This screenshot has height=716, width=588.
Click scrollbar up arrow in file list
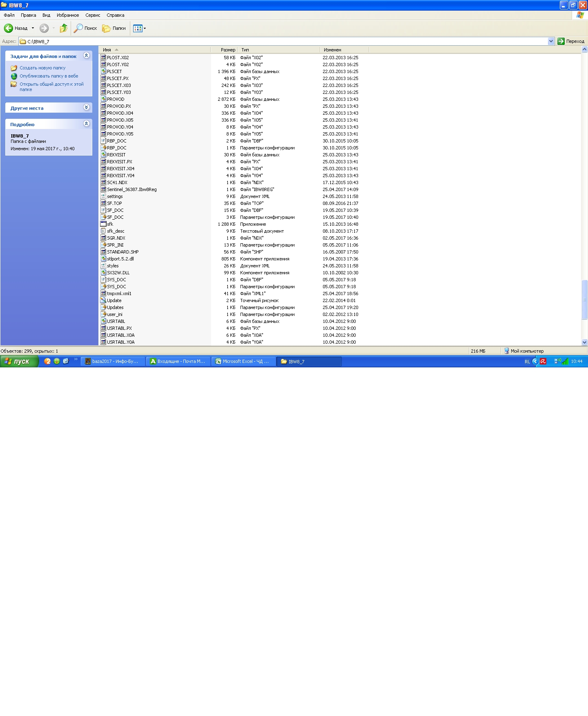tap(584, 49)
